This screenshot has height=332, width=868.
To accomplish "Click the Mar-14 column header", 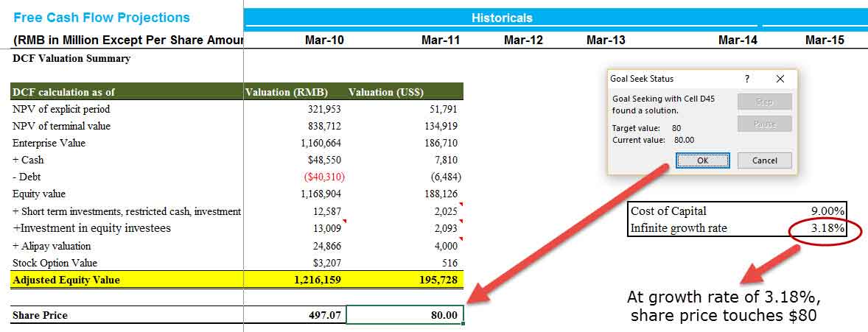I will (x=738, y=40).
